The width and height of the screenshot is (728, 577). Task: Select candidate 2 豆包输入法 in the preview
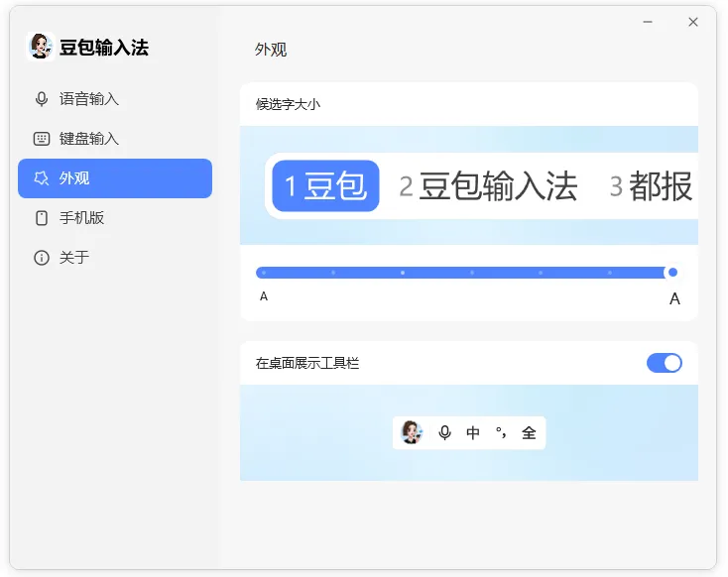[488, 185]
